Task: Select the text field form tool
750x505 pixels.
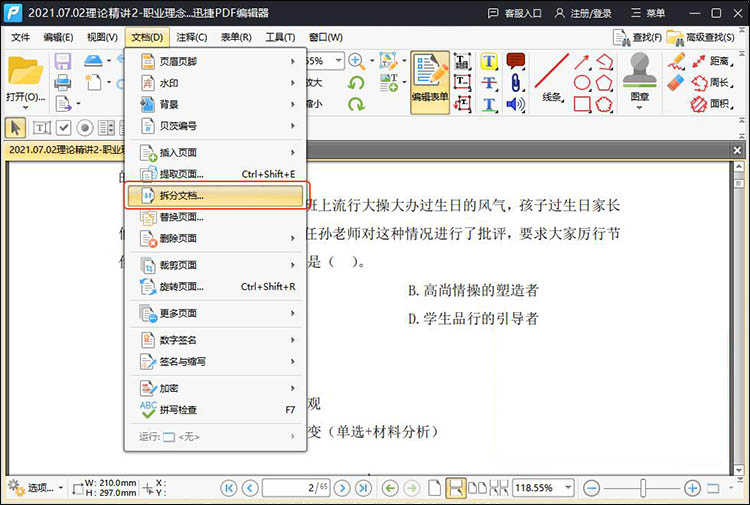Action: 41,128
